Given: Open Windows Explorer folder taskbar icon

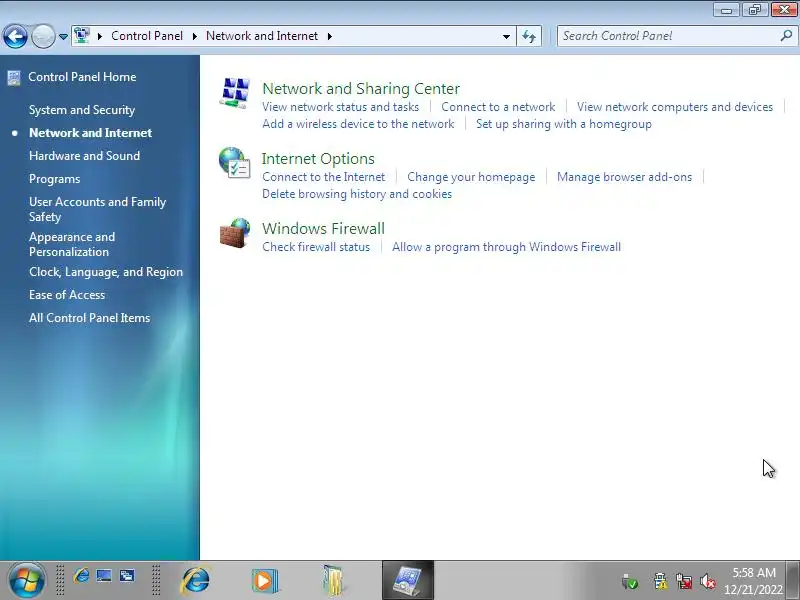Looking at the screenshot, I should pos(333,580).
